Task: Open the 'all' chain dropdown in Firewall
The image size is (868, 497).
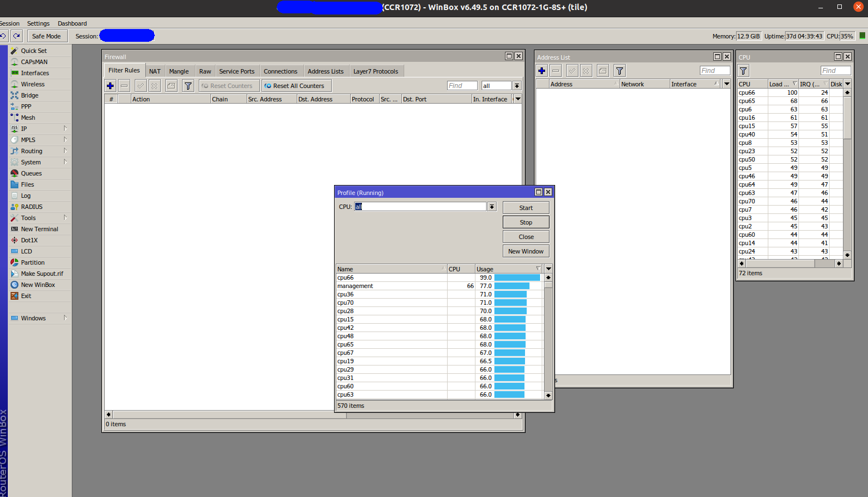Action: click(517, 86)
